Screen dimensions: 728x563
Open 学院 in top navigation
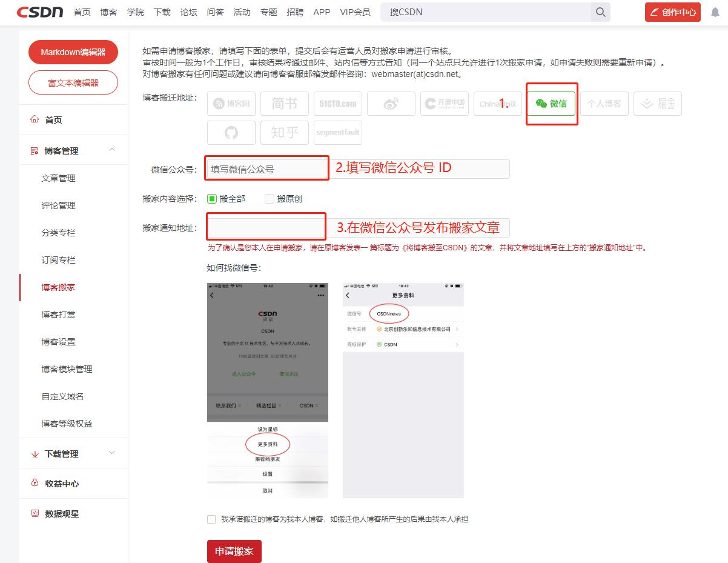point(136,12)
